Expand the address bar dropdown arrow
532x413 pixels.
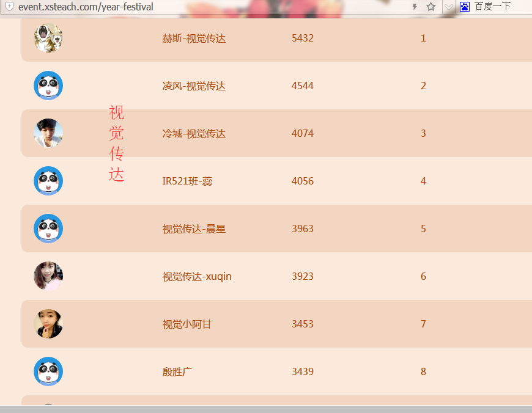pyautogui.click(x=448, y=7)
